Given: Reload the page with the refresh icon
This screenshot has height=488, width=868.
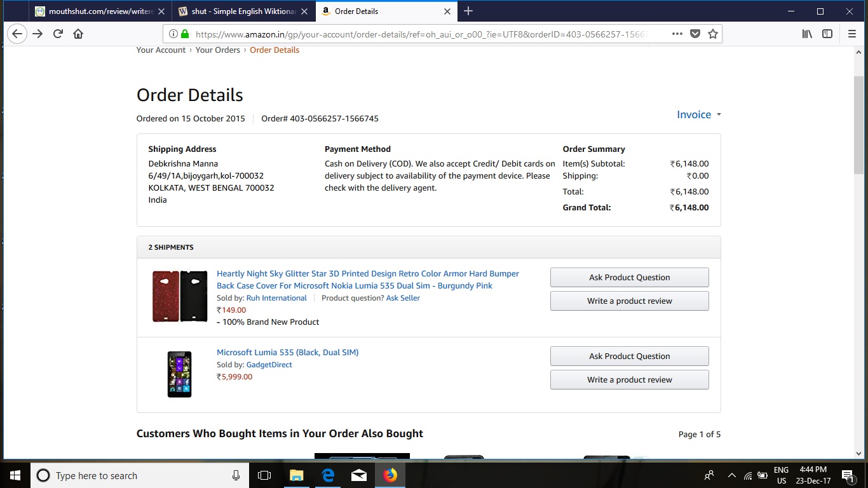Looking at the screenshot, I should 58,34.
